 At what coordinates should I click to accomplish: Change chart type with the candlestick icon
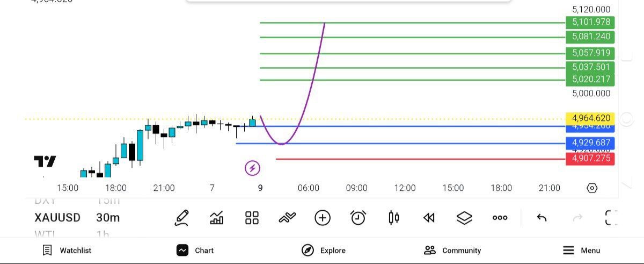pyautogui.click(x=393, y=218)
